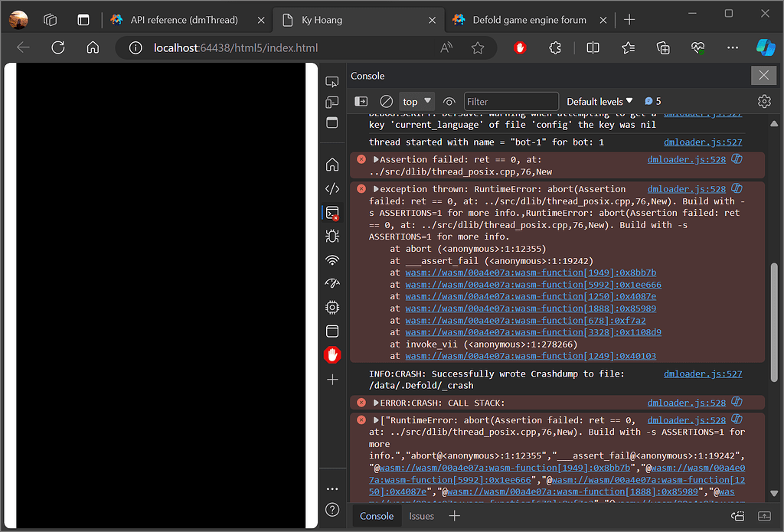Toggle the device emulation toolbar

tap(332, 103)
